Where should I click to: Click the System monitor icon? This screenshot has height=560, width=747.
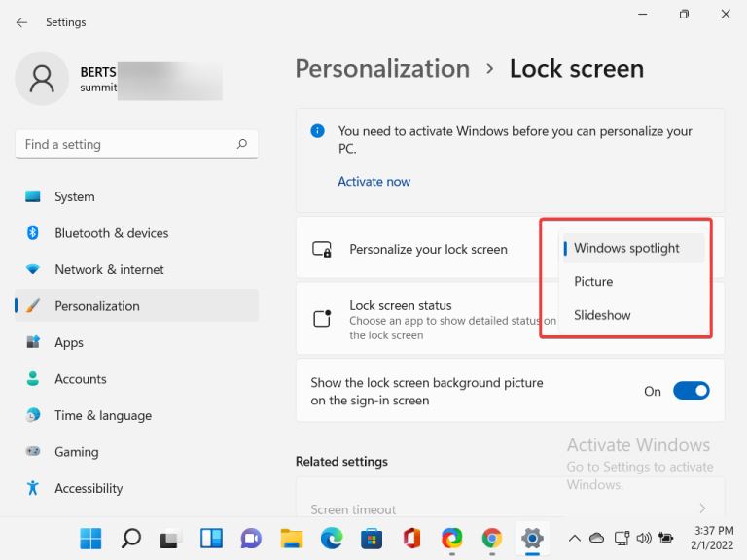coord(33,196)
